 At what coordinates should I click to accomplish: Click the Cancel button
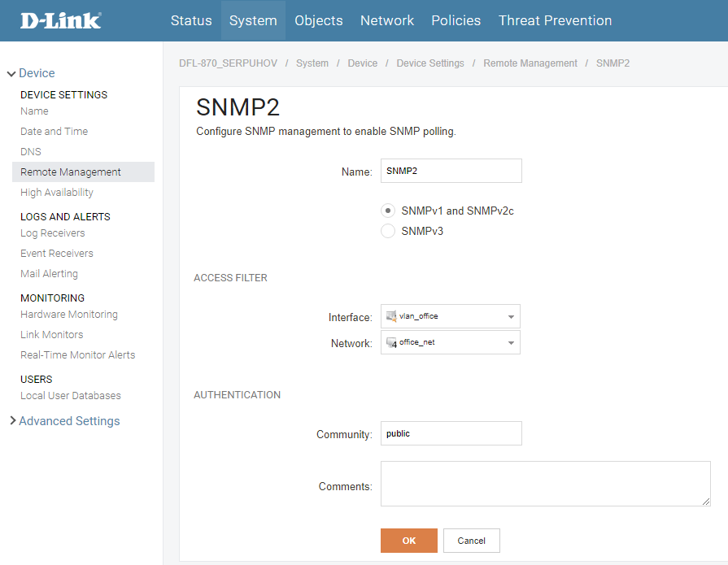coord(471,541)
